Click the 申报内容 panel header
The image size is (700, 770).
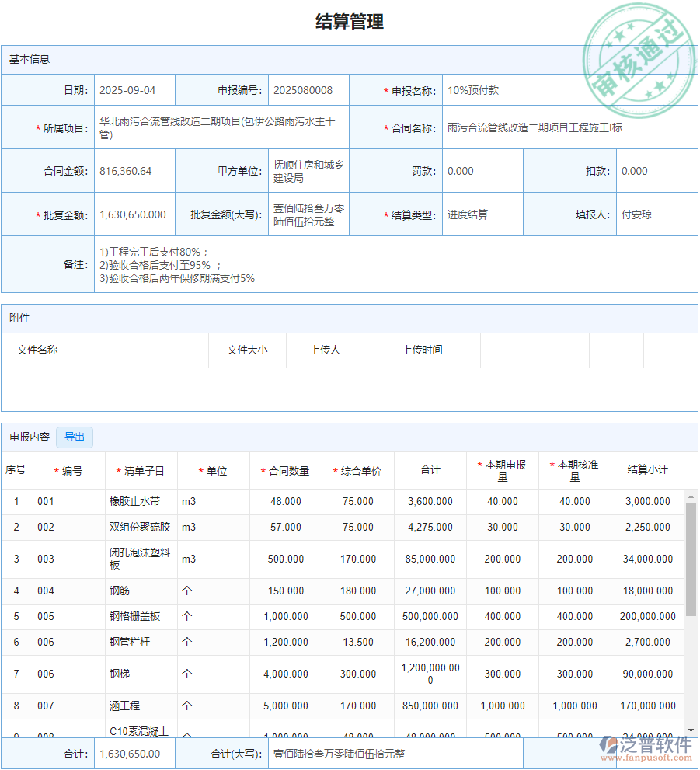click(x=30, y=437)
